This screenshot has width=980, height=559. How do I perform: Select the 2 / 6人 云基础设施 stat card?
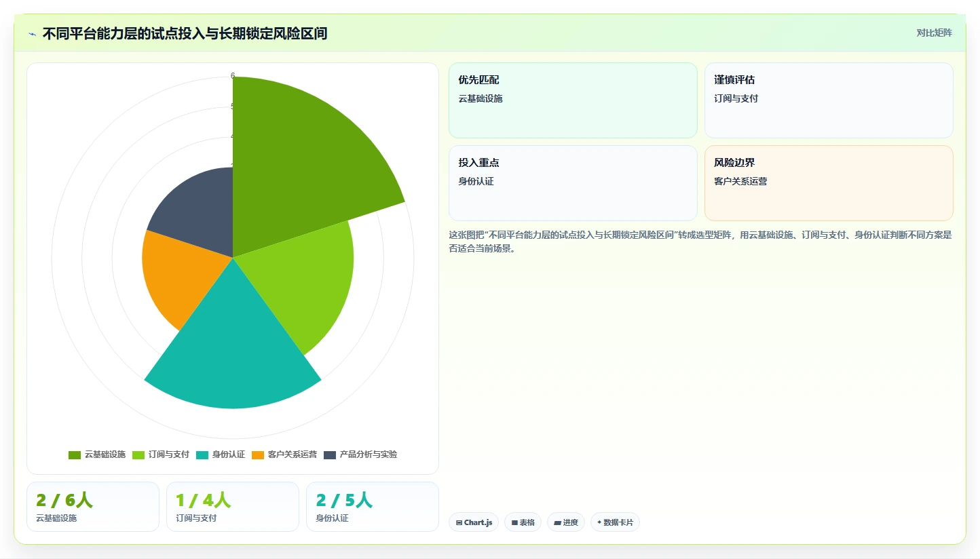[x=93, y=507]
